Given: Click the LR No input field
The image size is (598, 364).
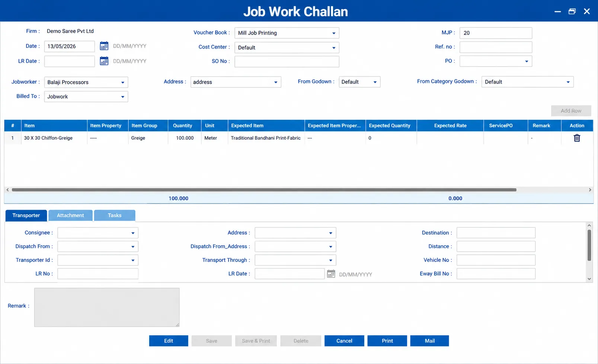Looking at the screenshot, I should [x=98, y=274].
